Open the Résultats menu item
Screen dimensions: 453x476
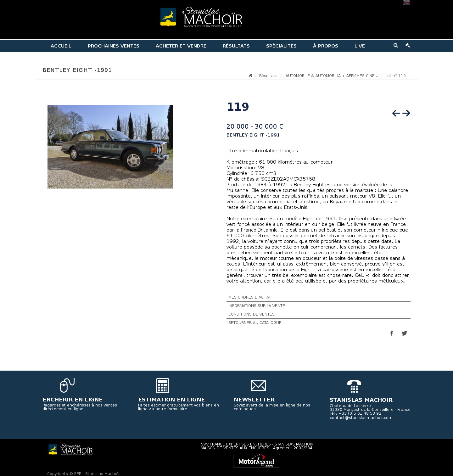236,46
